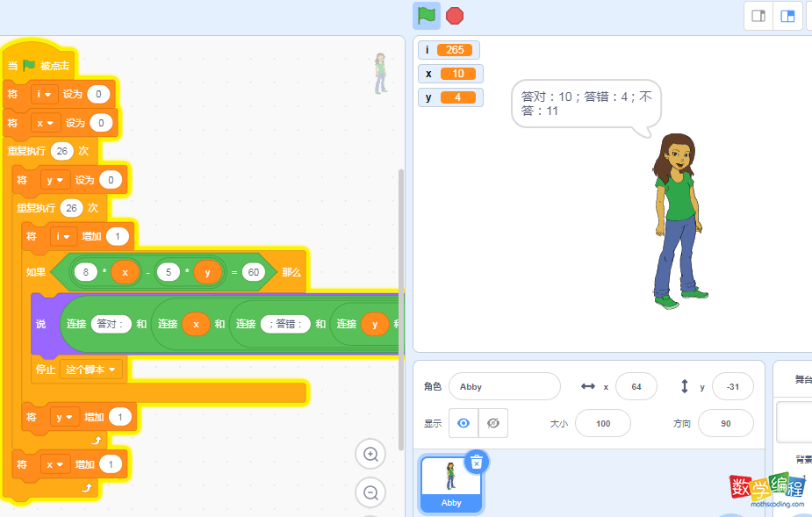Click the x variable monitor showing 10
812x517 pixels.
(449, 74)
